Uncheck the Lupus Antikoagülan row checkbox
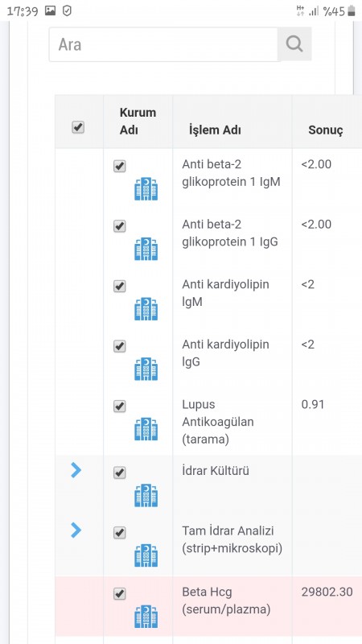362x644 pixels. 119,407
